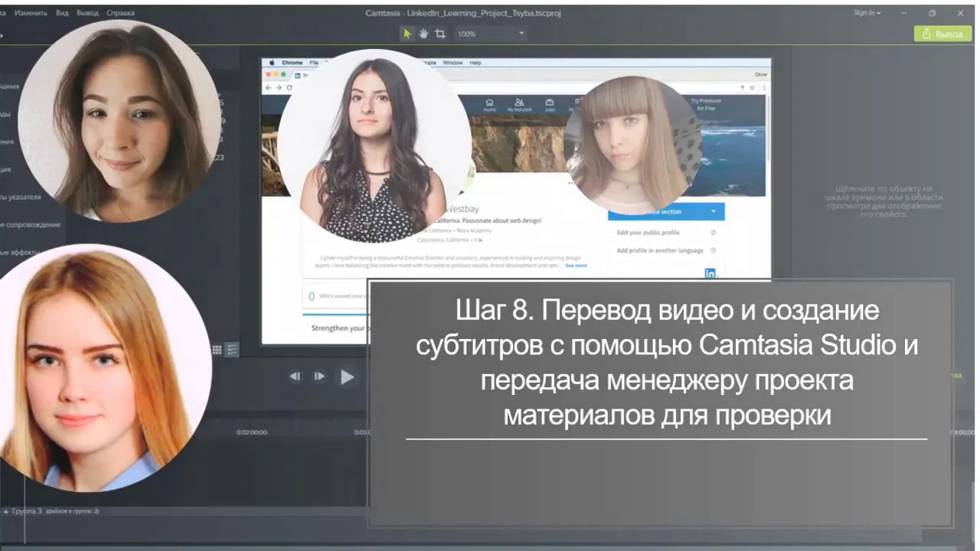This screenshot has width=980, height=551.
Task: Click Try Premium for Free link
Action: click(705, 105)
